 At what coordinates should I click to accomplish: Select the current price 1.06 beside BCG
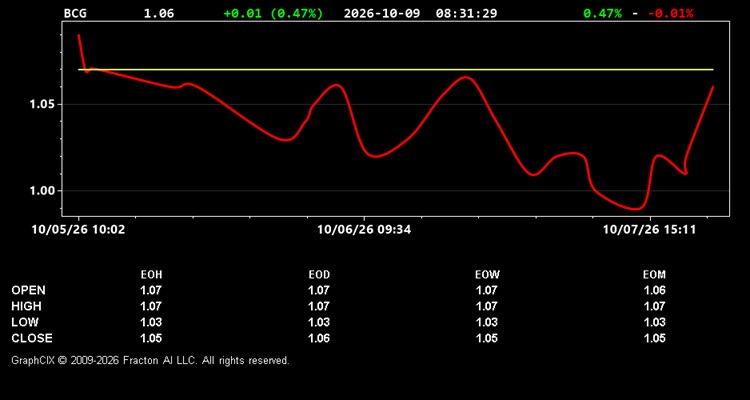(x=159, y=13)
